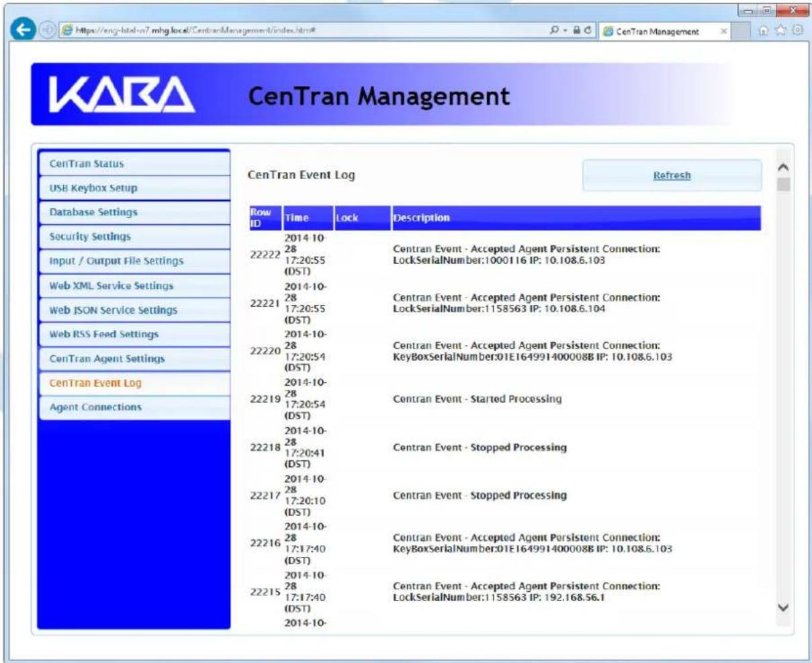Open Web XML Service Settings
This screenshot has width=812, height=663.
pos(134,285)
